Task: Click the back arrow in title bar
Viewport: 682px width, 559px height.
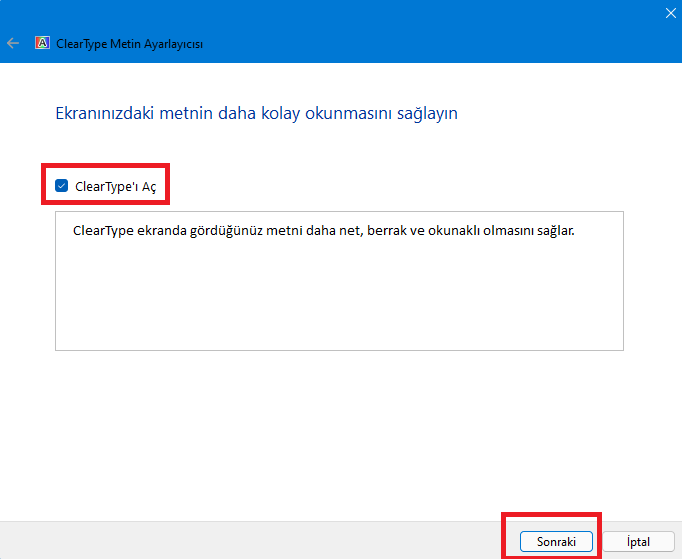Action: [13, 44]
